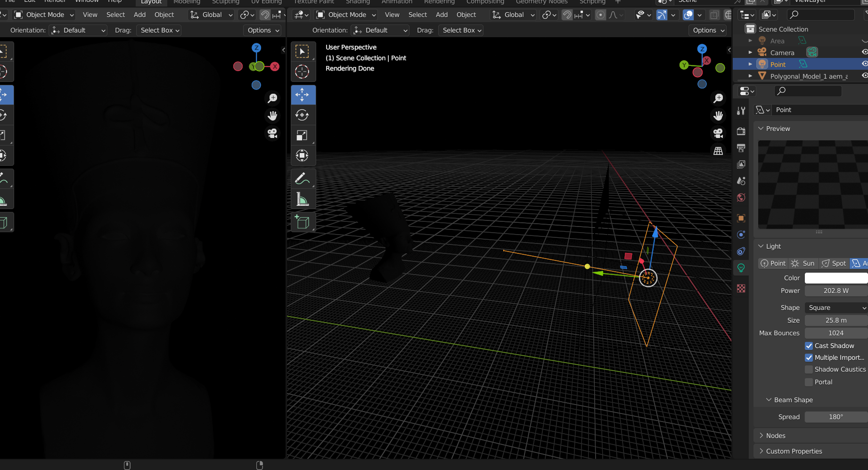The width and height of the screenshot is (868, 470).
Task: Toggle camera view in the right viewport
Action: coord(718,133)
